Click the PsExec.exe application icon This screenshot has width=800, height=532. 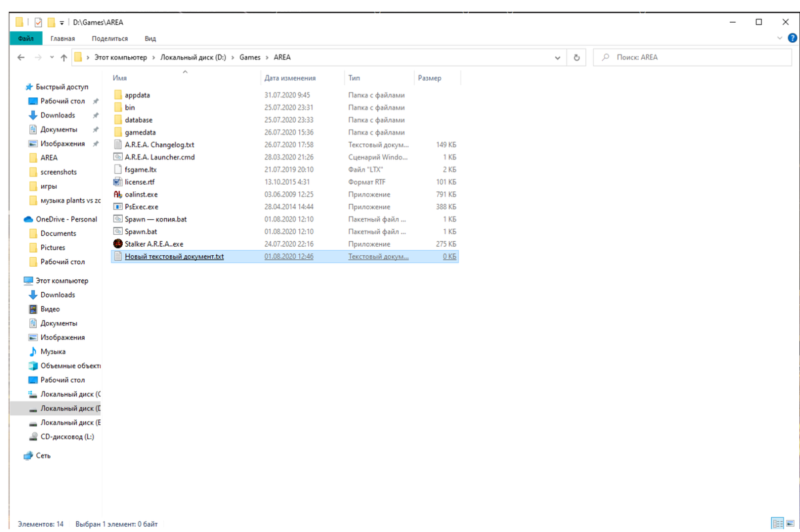(x=118, y=207)
